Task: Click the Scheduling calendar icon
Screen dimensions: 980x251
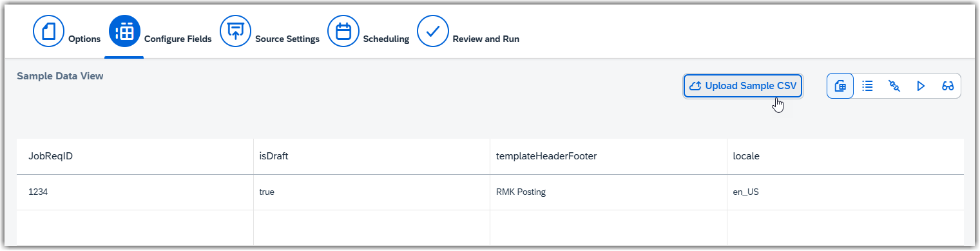Action: [x=343, y=32]
